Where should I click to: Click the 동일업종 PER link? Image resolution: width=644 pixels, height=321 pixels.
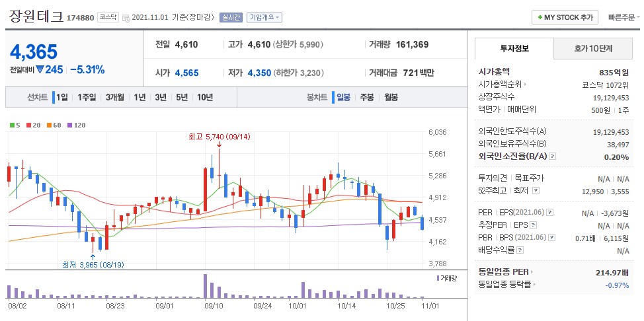[504, 271]
